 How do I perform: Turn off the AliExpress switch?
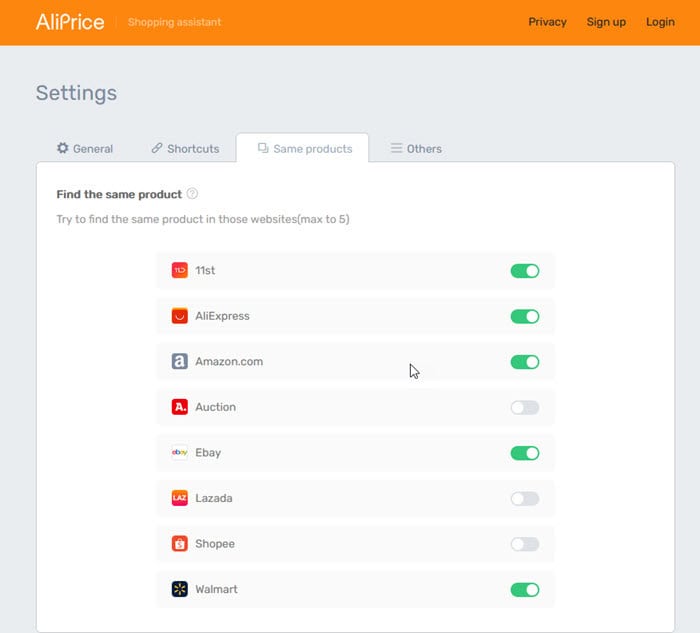pyautogui.click(x=525, y=316)
